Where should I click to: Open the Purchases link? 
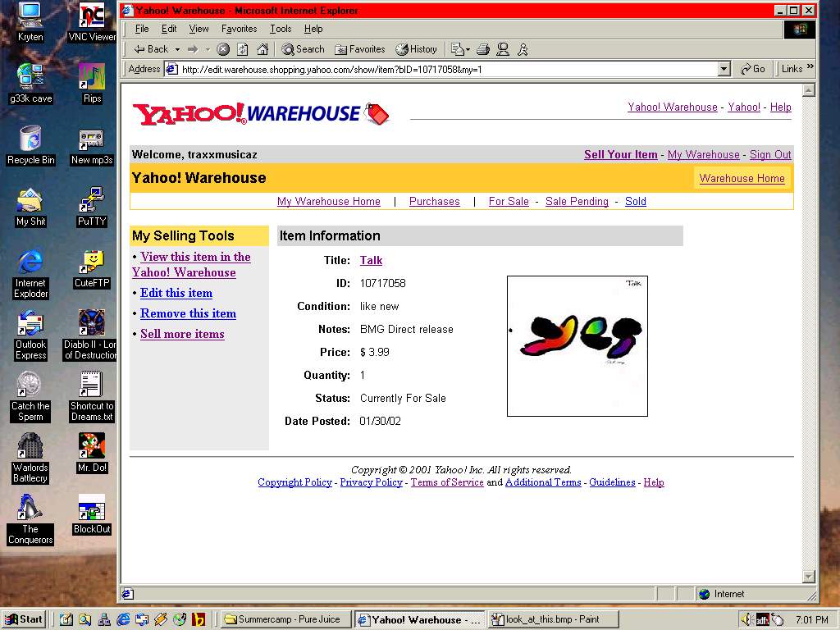(x=435, y=202)
